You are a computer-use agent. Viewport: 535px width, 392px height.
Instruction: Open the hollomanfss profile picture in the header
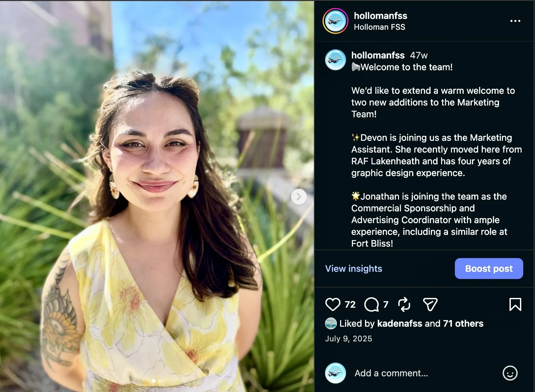pos(336,21)
